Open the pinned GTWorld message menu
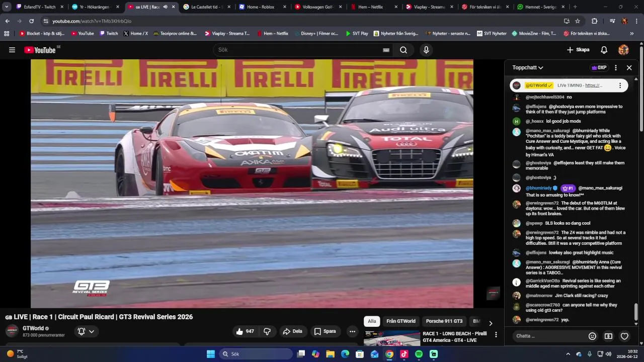 pos(620,85)
